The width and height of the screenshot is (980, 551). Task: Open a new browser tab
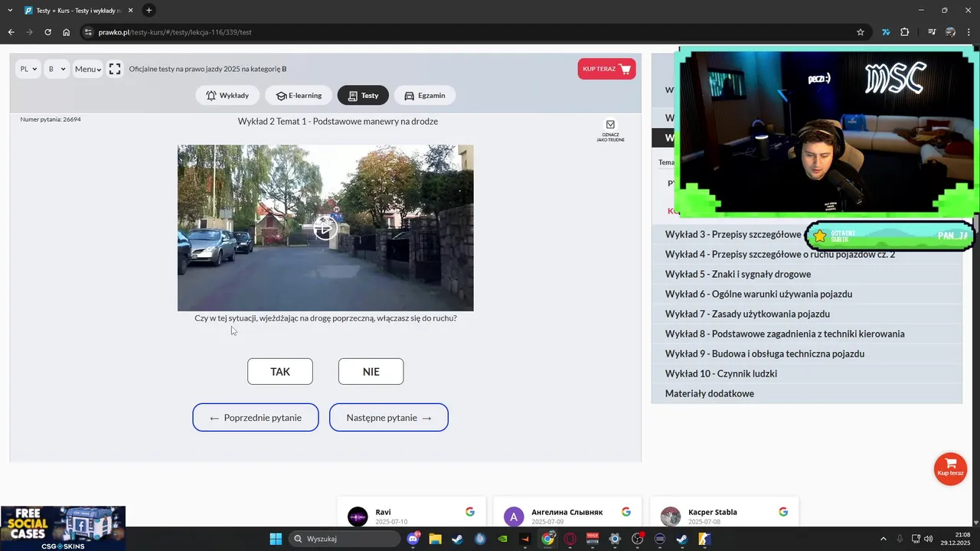149,11
